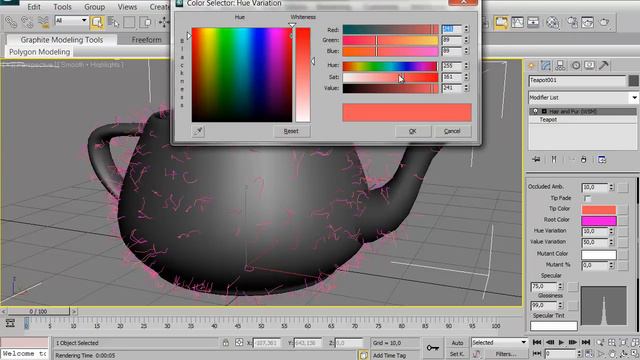Open the Material Editor icon
Image resolution: width=640 pixels, height=360 pixels.
pyautogui.click(x=552, y=22)
